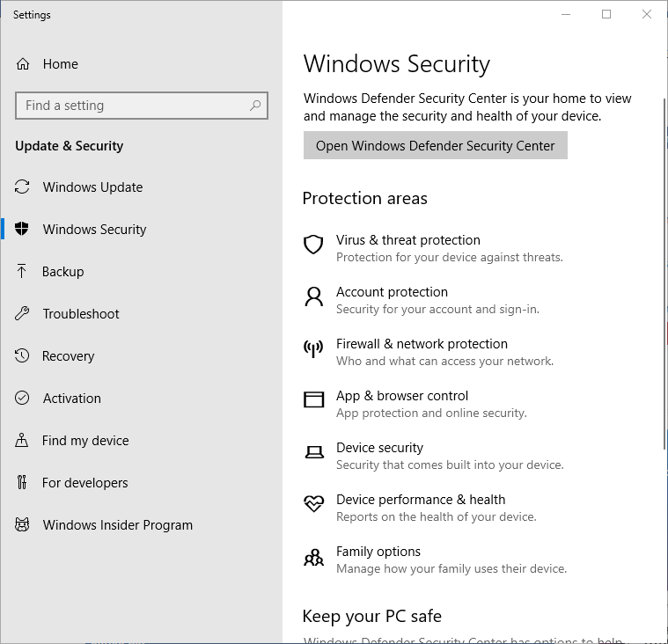The height and width of the screenshot is (644, 668).
Task: Open For developers settings
Action: [x=142, y=482]
